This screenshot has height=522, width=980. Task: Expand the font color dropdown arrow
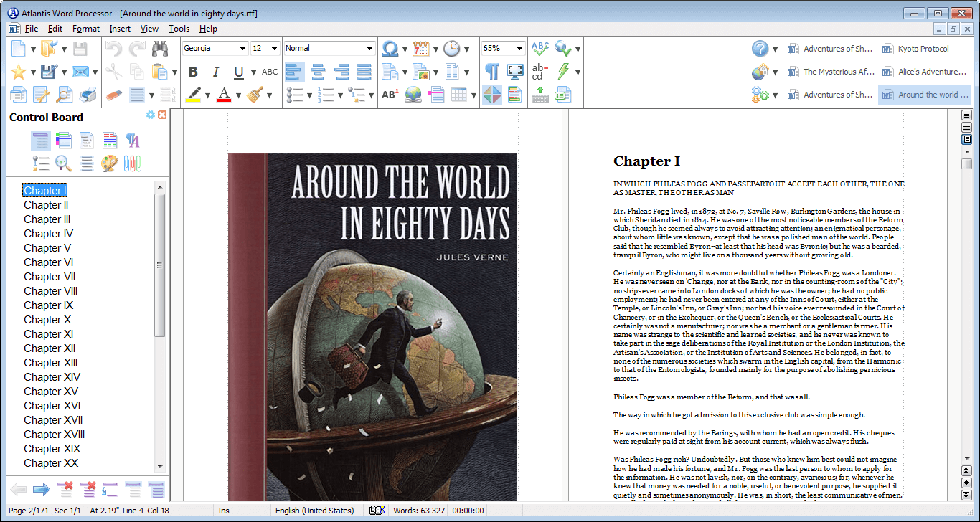[x=238, y=95]
